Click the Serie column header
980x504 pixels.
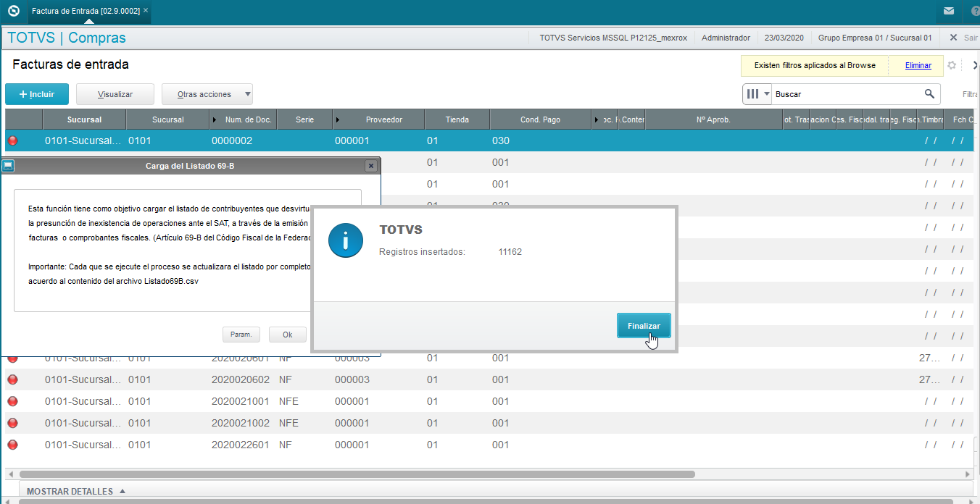(304, 119)
